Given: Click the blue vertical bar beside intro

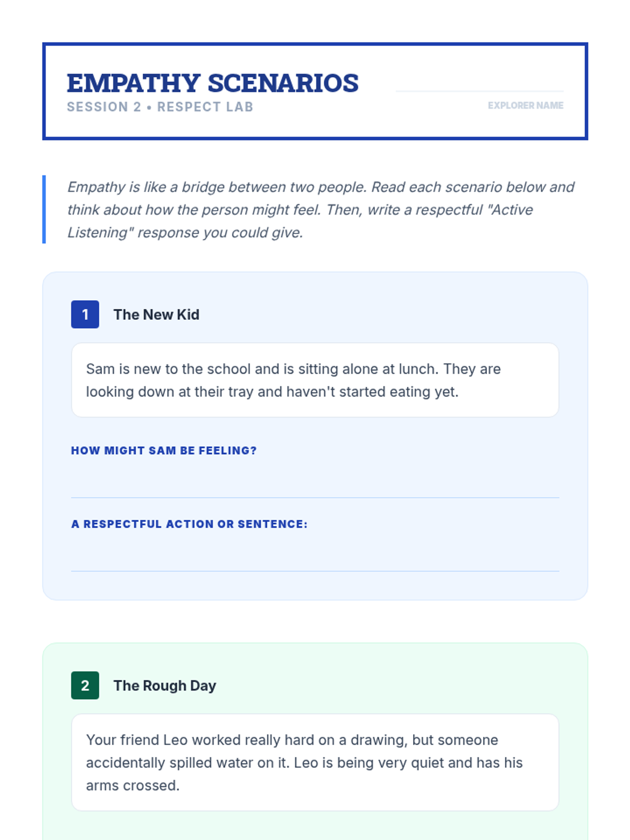Looking at the screenshot, I should [44, 209].
